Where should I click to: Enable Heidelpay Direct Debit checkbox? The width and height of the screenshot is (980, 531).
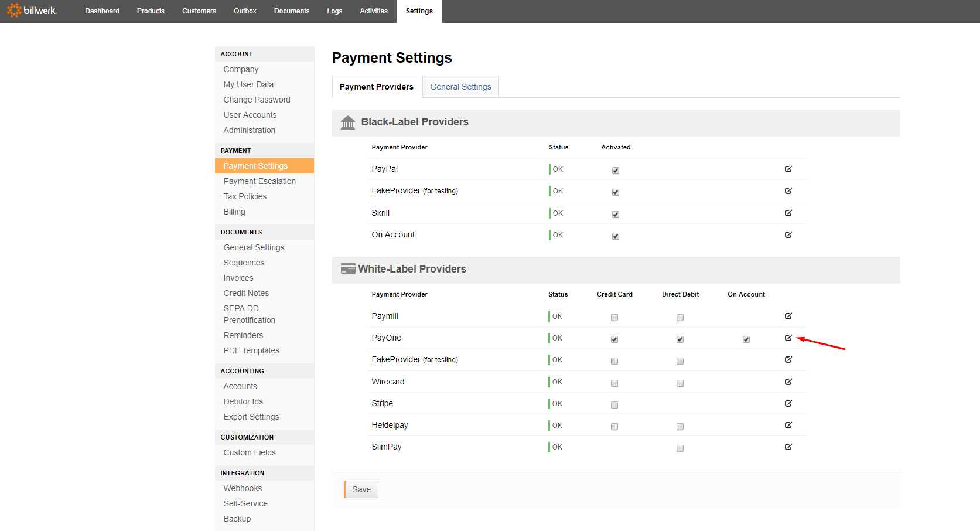pyautogui.click(x=680, y=427)
